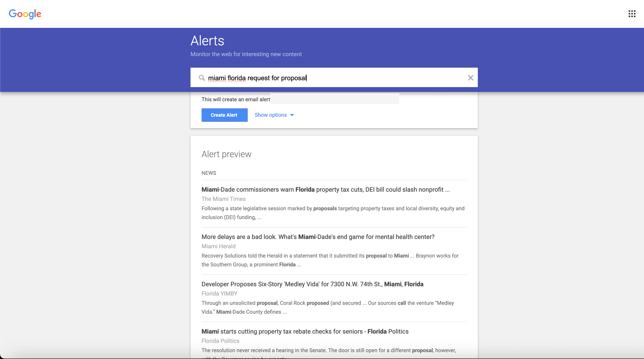Image resolution: width=644 pixels, height=359 pixels.
Task: Click the Google logo
Action: point(25,14)
